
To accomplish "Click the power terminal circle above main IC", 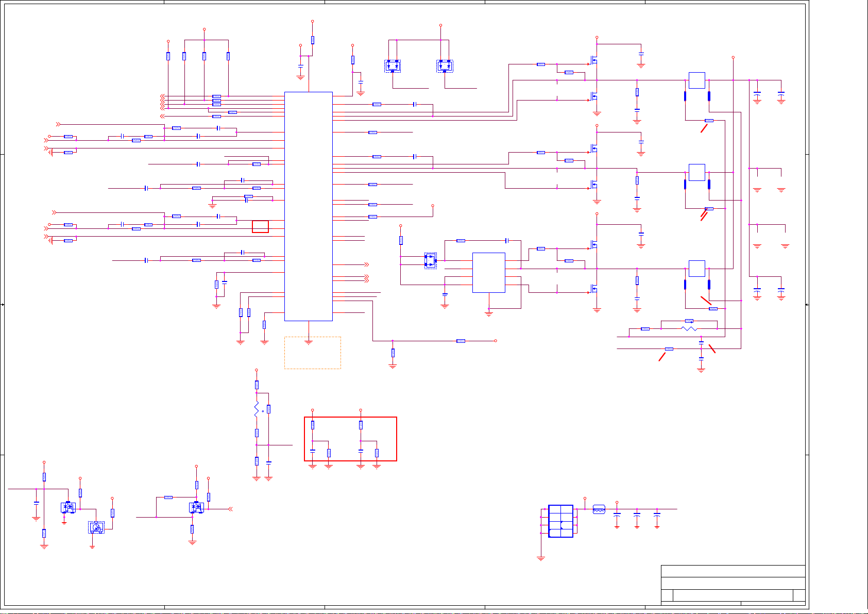I will tap(313, 22).
